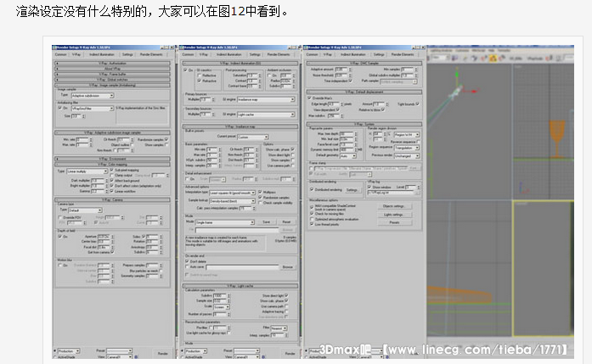Viewport: 592px width, 364px height.
Task: Open Indirect illumination tab in middle Render Setup window
Action: point(228,54)
